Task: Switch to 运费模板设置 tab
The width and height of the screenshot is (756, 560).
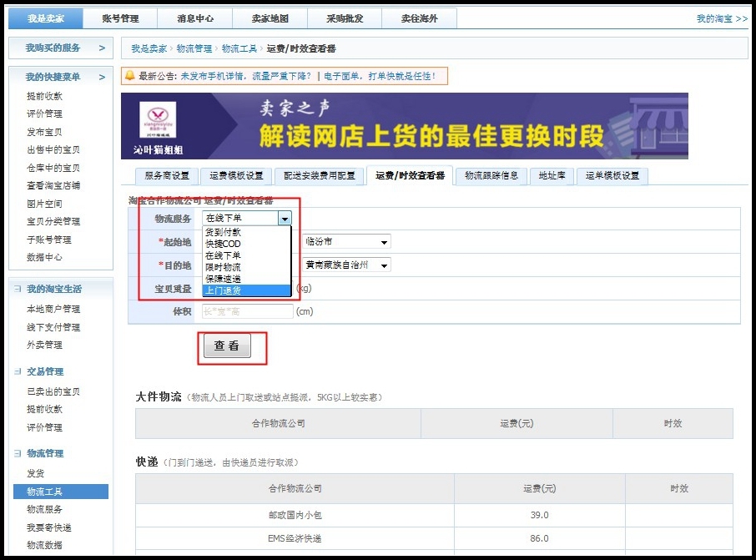Action: 236,175
